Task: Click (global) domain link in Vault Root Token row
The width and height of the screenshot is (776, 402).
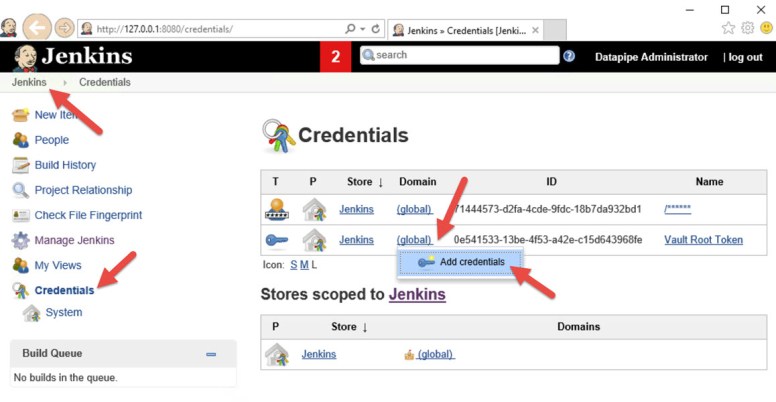Action: point(414,240)
